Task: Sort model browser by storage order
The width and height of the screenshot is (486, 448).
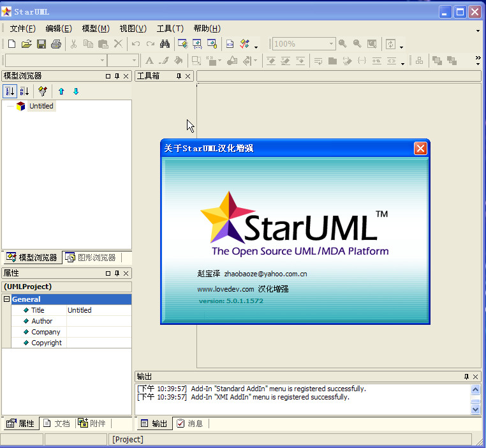Action: pos(10,91)
